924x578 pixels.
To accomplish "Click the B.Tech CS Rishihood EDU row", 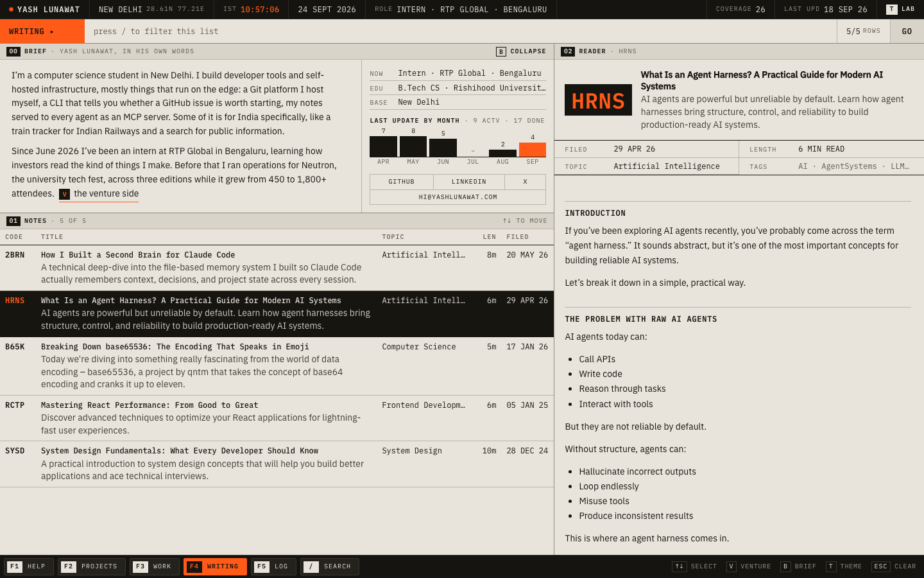I will coord(458,88).
